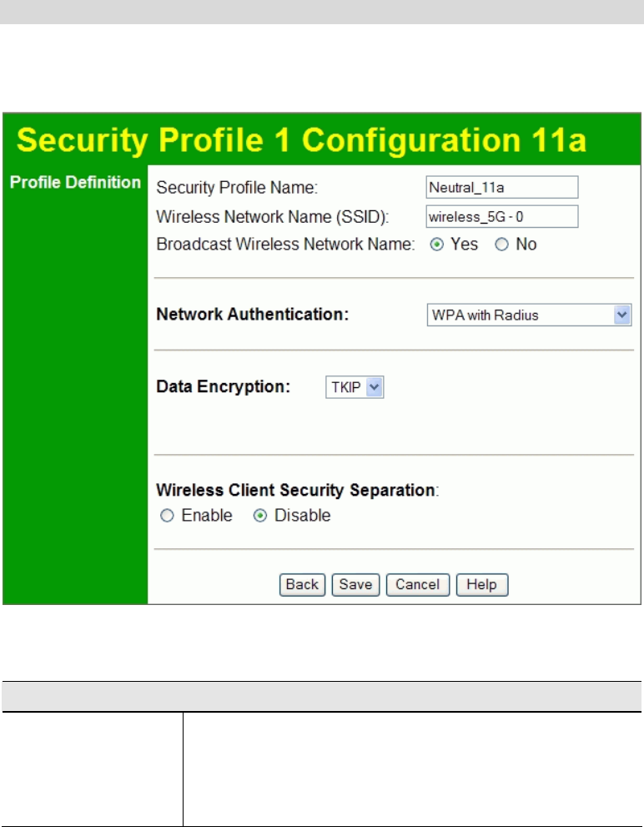Select Disable for Wireless Client Security Separation
The image size is (644, 827).
pyautogui.click(x=260, y=516)
